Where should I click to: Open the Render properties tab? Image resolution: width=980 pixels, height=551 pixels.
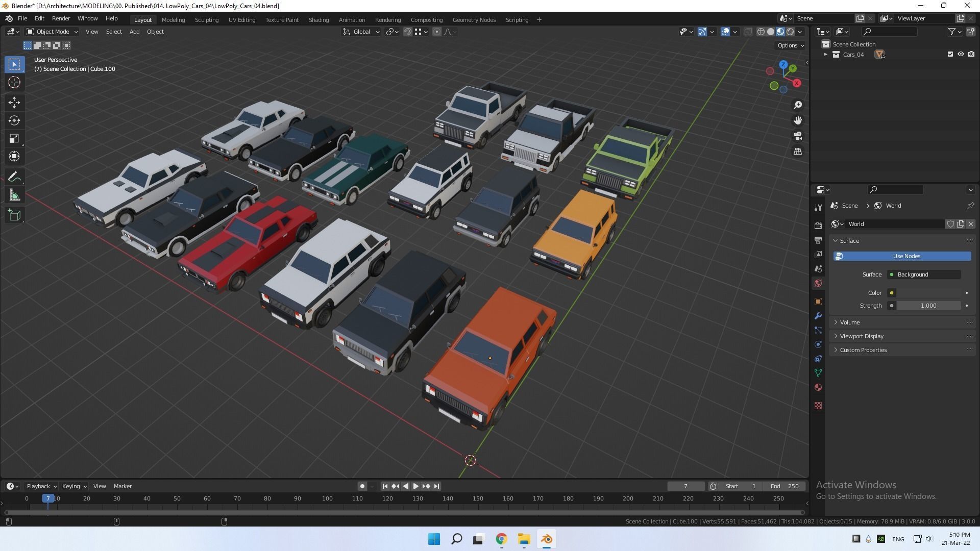[818, 226]
